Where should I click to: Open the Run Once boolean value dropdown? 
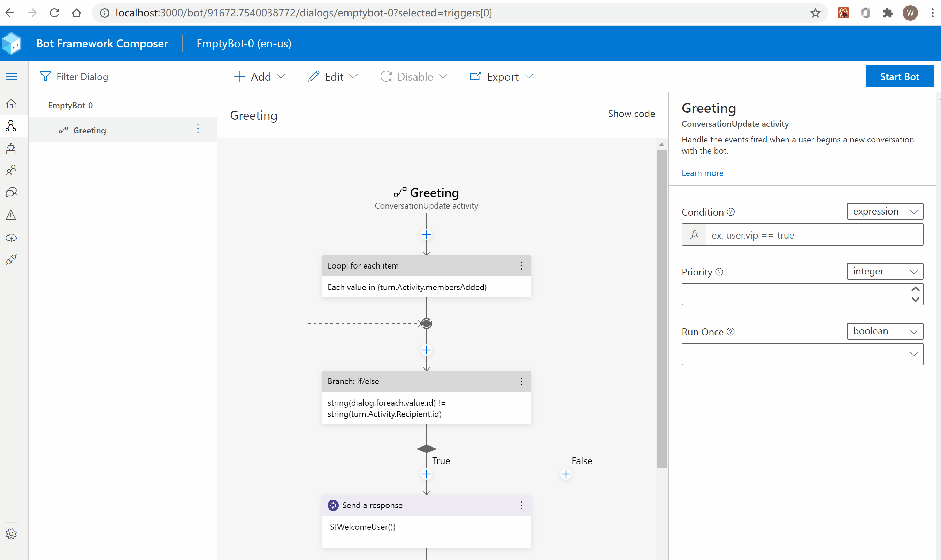click(802, 354)
